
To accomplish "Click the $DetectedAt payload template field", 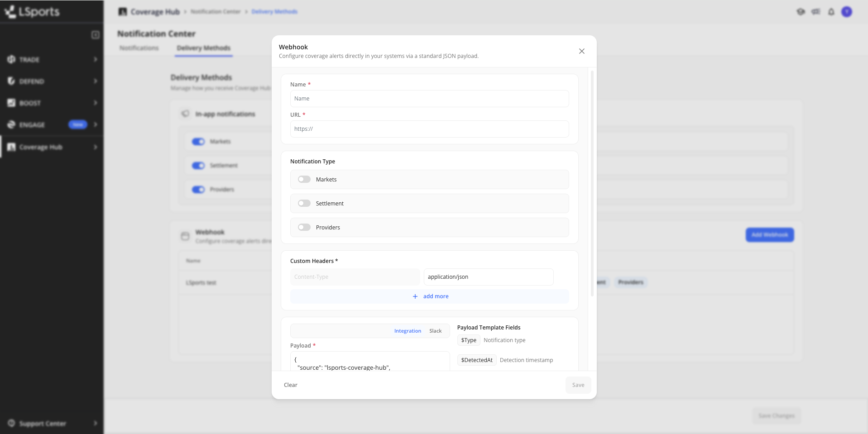I will pos(477,360).
